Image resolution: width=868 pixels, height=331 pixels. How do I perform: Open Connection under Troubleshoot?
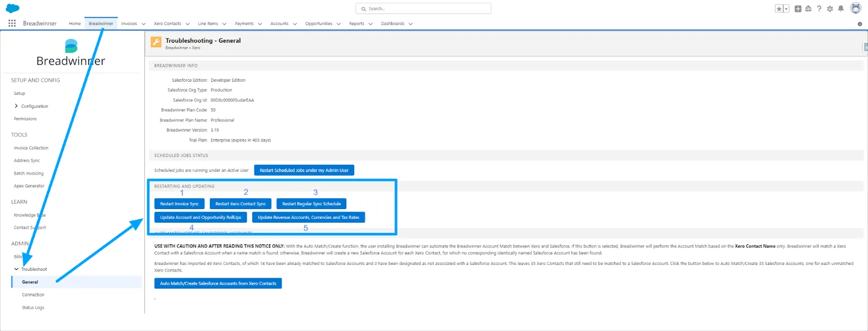(x=33, y=295)
